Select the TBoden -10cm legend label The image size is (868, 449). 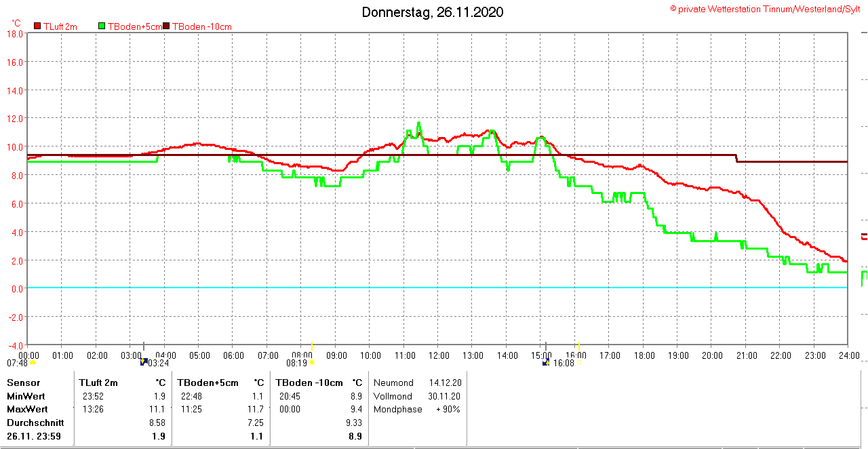pyautogui.click(x=202, y=26)
